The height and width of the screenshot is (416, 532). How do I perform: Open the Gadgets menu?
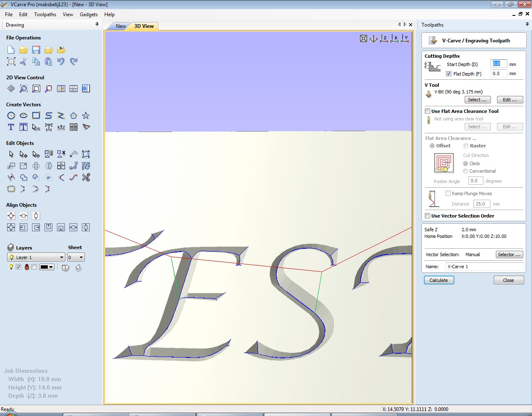pyautogui.click(x=89, y=15)
